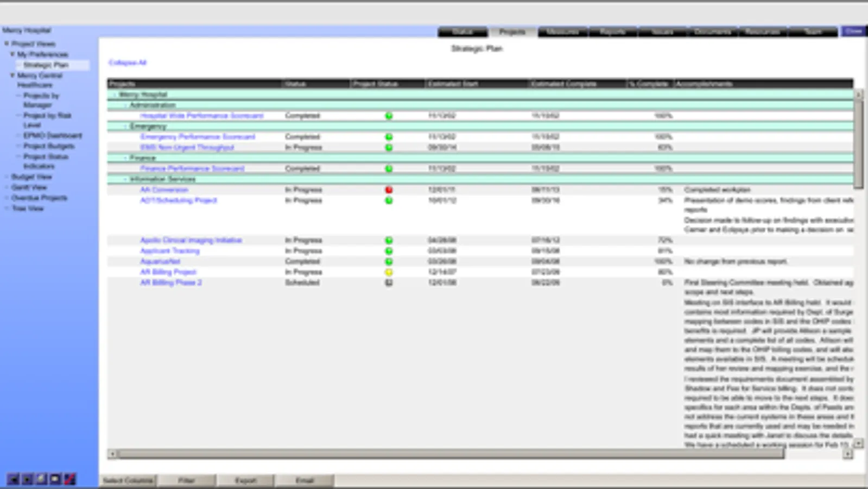Click the blue Close button at top right

pyautogui.click(x=853, y=32)
